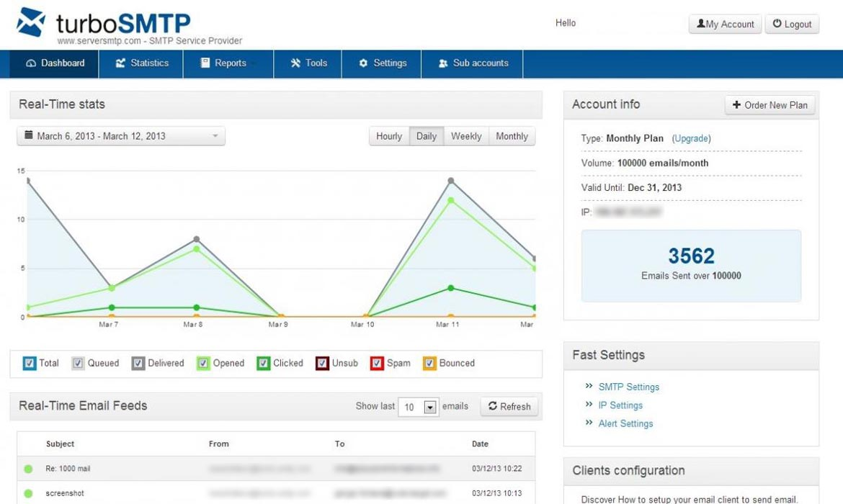Uncheck the Total series checkbox
The width and height of the screenshot is (843, 504).
pyautogui.click(x=30, y=364)
